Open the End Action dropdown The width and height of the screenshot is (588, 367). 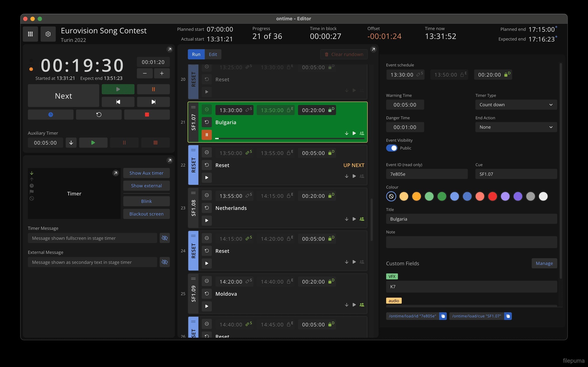click(x=516, y=127)
